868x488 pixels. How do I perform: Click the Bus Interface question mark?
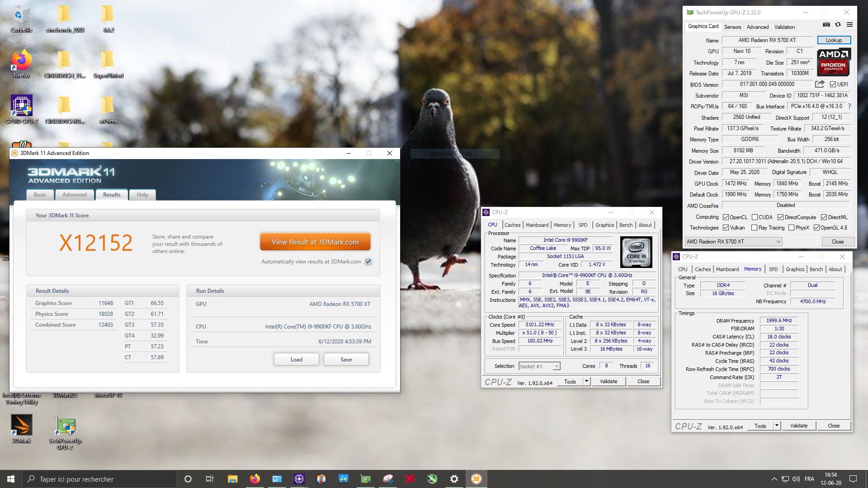pyautogui.click(x=849, y=106)
